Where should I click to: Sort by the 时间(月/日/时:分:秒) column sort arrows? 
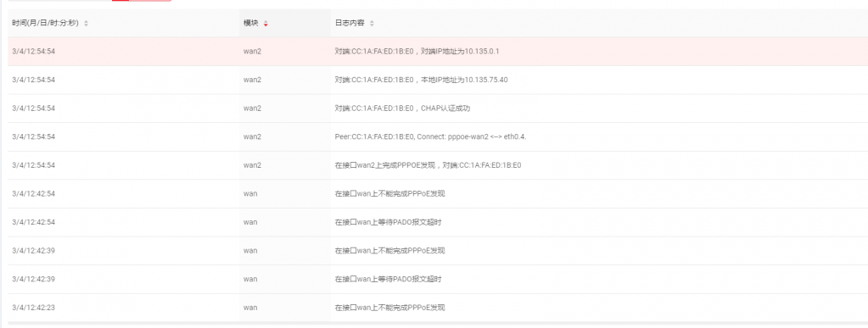tap(86, 23)
